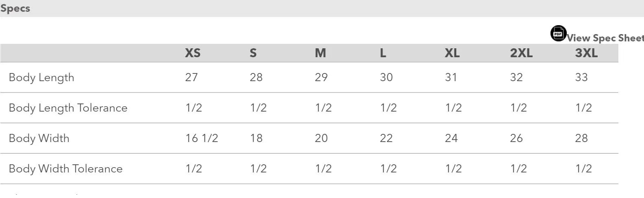This screenshot has height=198, width=644.
Task: Click the PDF spec sheet icon
Action: pyautogui.click(x=558, y=34)
